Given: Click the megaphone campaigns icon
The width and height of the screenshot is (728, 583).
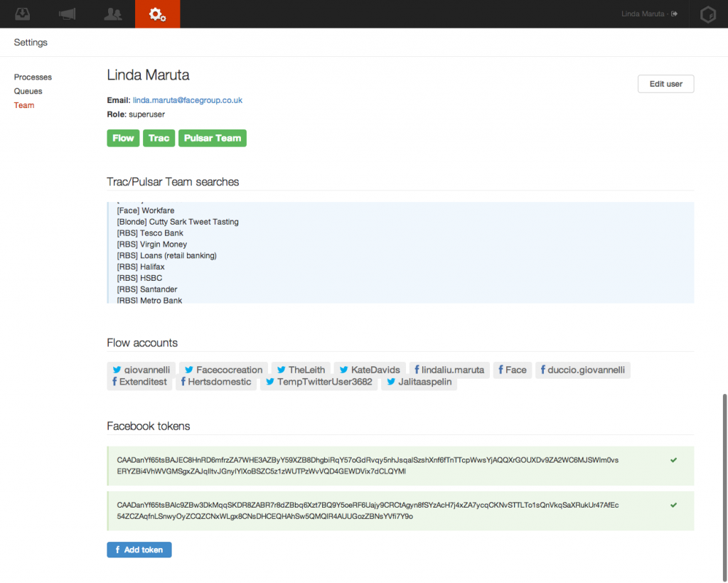Looking at the screenshot, I should click(67, 14).
